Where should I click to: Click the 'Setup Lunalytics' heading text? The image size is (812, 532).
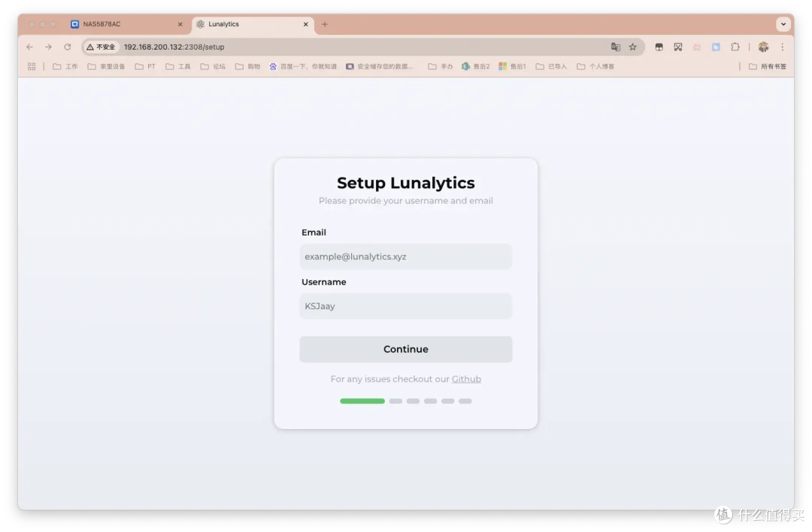pos(405,183)
